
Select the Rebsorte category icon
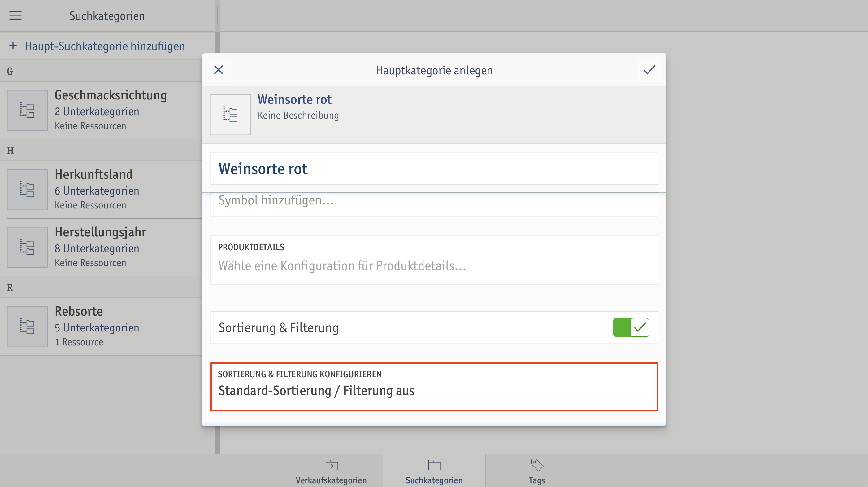27,327
